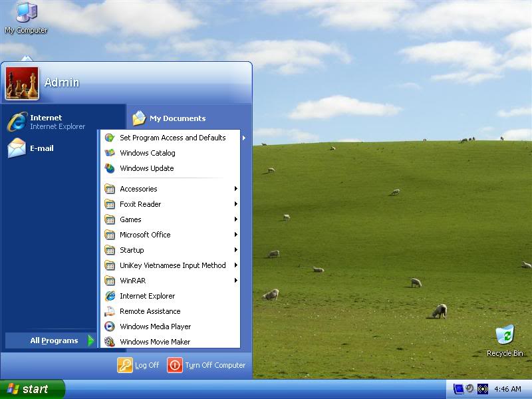The width and height of the screenshot is (532, 399).
Task: Click the Set Program Access and Defaults icon
Action: click(x=110, y=138)
